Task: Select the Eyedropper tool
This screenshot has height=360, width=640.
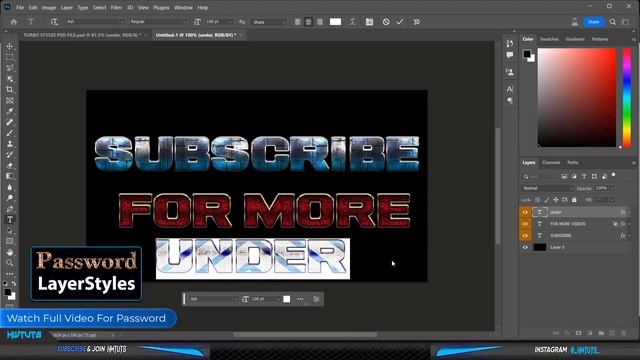Action: pos(9,111)
